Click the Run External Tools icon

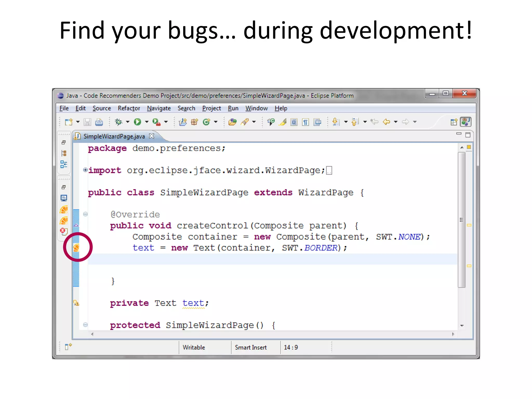coord(156,122)
